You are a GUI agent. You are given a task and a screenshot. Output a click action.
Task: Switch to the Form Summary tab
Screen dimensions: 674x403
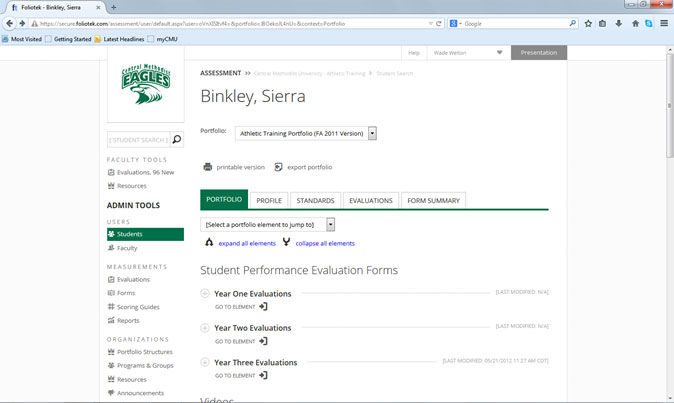[x=433, y=200]
